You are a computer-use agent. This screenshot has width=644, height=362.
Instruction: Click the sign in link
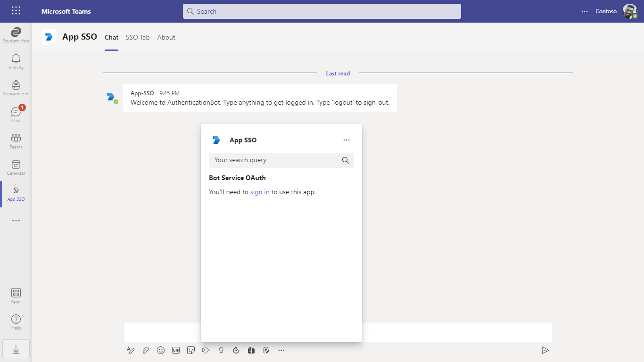point(260,192)
